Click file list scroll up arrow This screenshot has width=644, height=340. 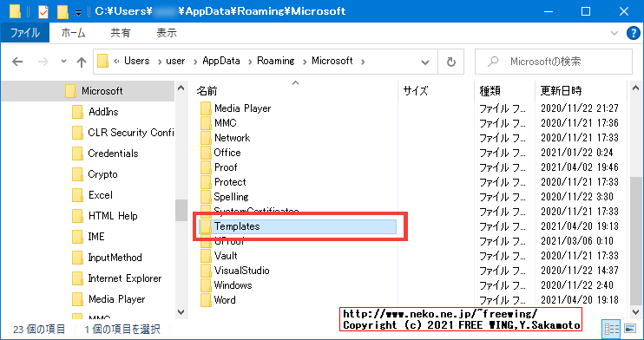click(x=635, y=88)
